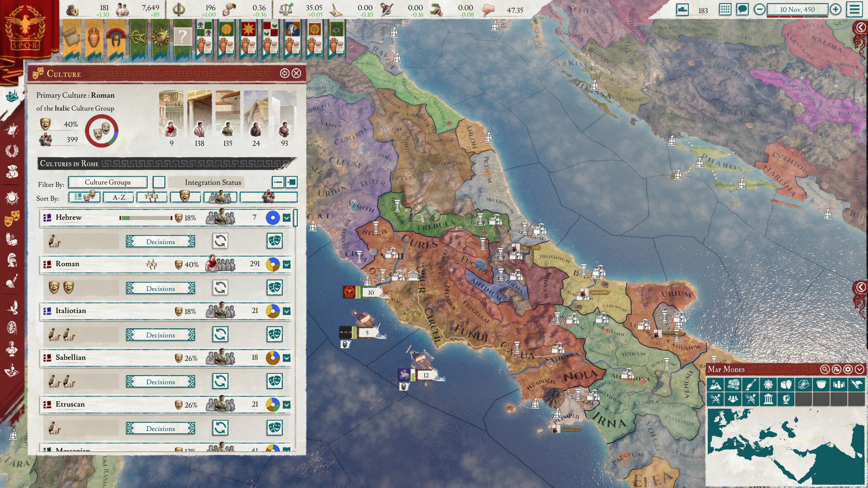Screen dimensions: 868x488
Task: Open the hamburger main menu icon
Action: [854, 9]
